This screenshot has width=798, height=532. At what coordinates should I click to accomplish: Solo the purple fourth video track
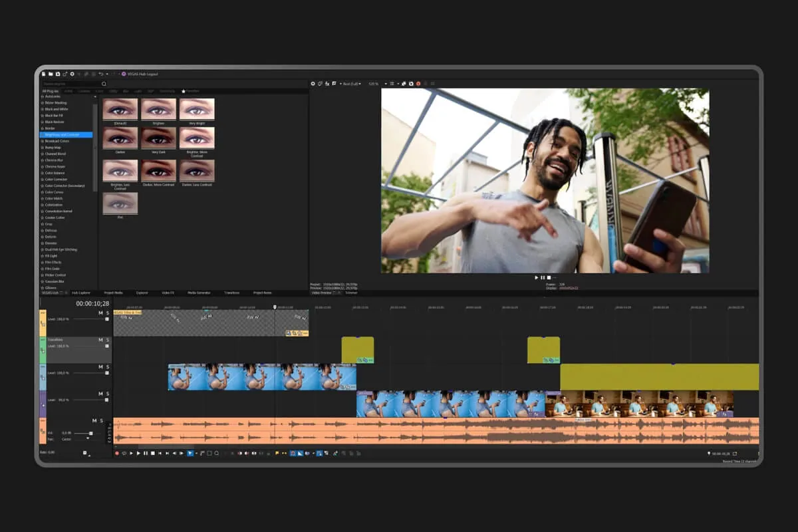pyautogui.click(x=107, y=394)
